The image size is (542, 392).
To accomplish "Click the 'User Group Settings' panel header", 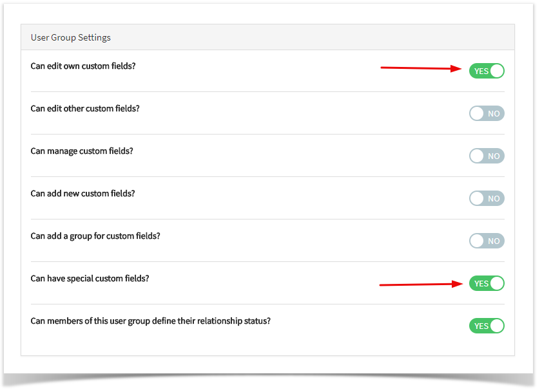I will point(267,37).
